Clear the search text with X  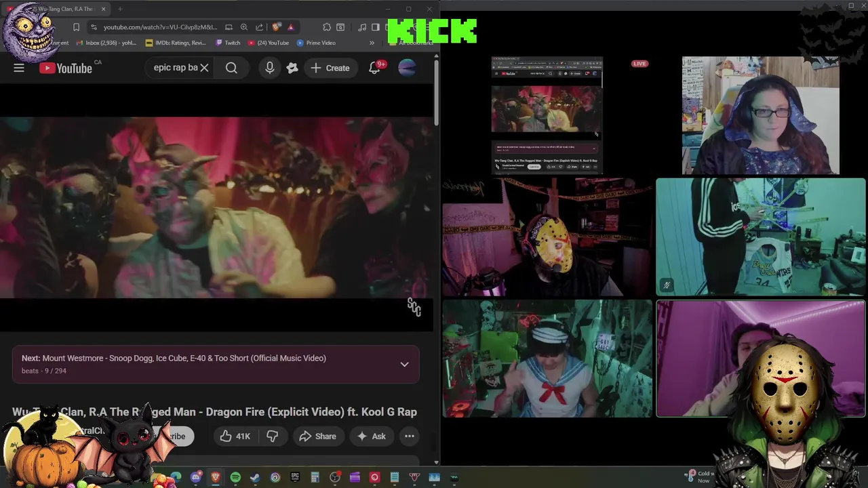pos(204,68)
